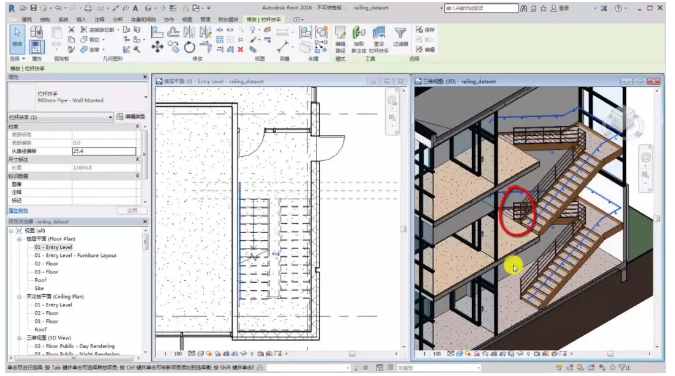675x376 pixels.
Task: Open the Annotate ribbon tab
Action: (99, 19)
